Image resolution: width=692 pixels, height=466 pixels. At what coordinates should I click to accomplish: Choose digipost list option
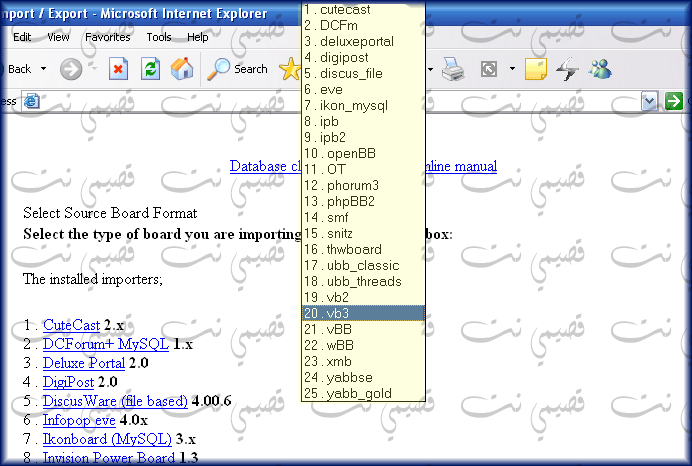tap(363, 57)
